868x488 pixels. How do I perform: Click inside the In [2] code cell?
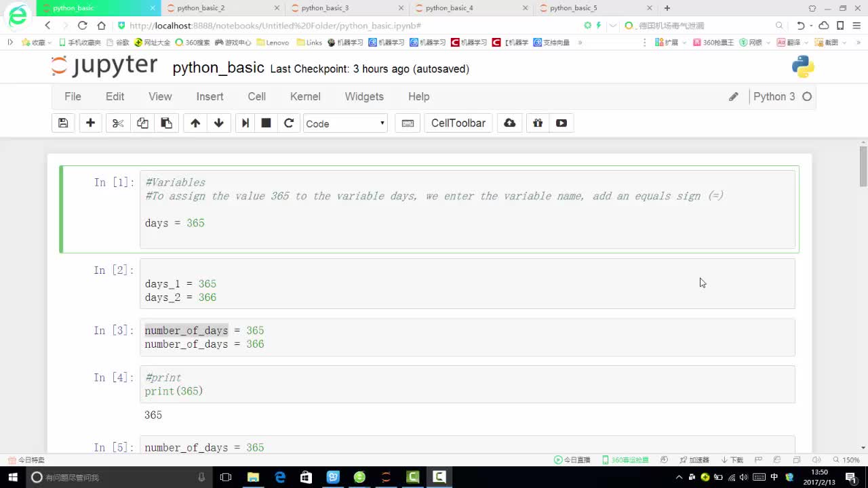click(x=467, y=283)
